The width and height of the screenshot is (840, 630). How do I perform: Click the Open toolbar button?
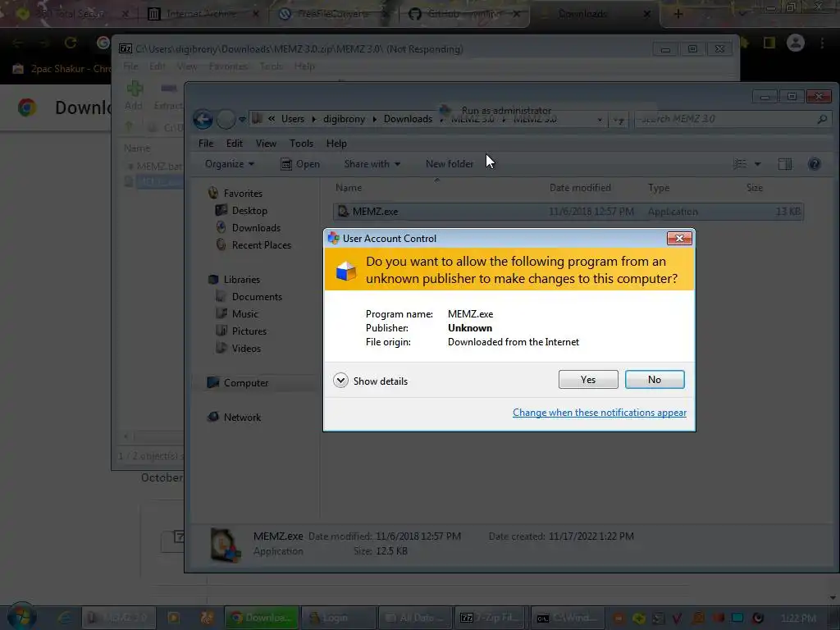(x=300, y=164)
